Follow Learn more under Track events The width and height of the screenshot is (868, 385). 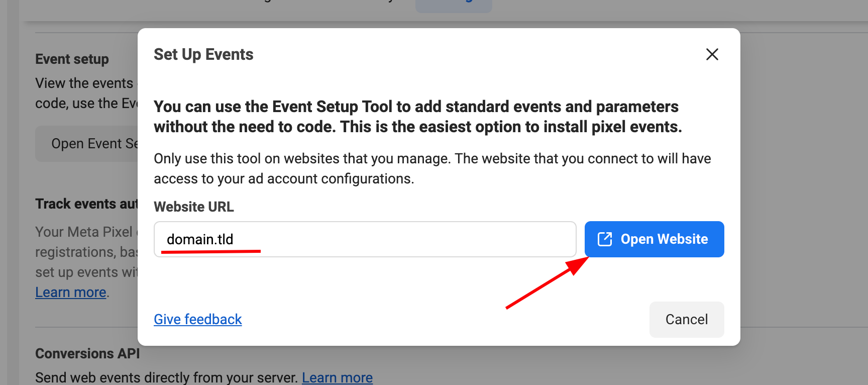coord(70,292)
